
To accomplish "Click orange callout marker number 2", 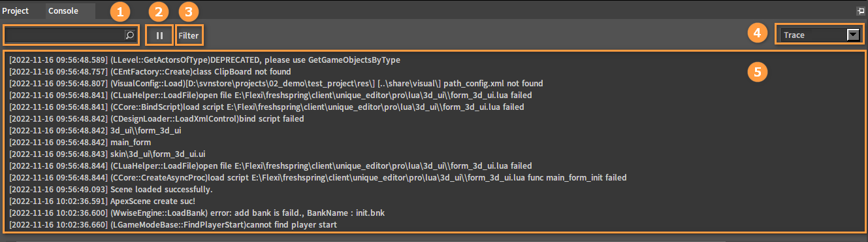I will pyautogui.click(x=158, y=10).
